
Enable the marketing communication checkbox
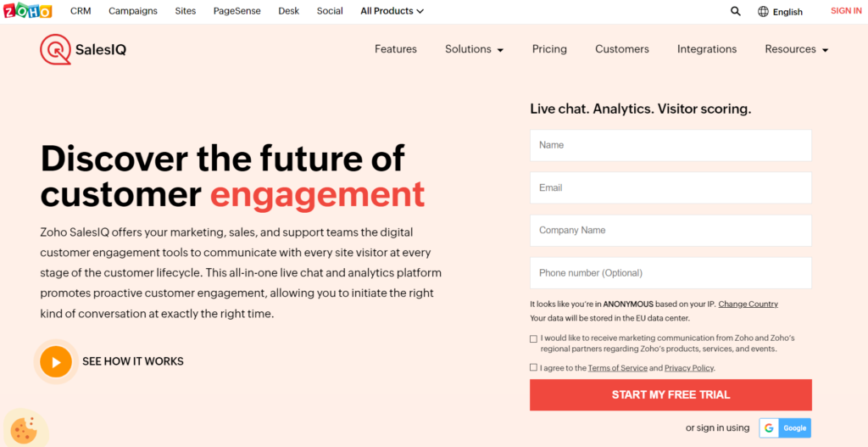(x=533, y=338)
